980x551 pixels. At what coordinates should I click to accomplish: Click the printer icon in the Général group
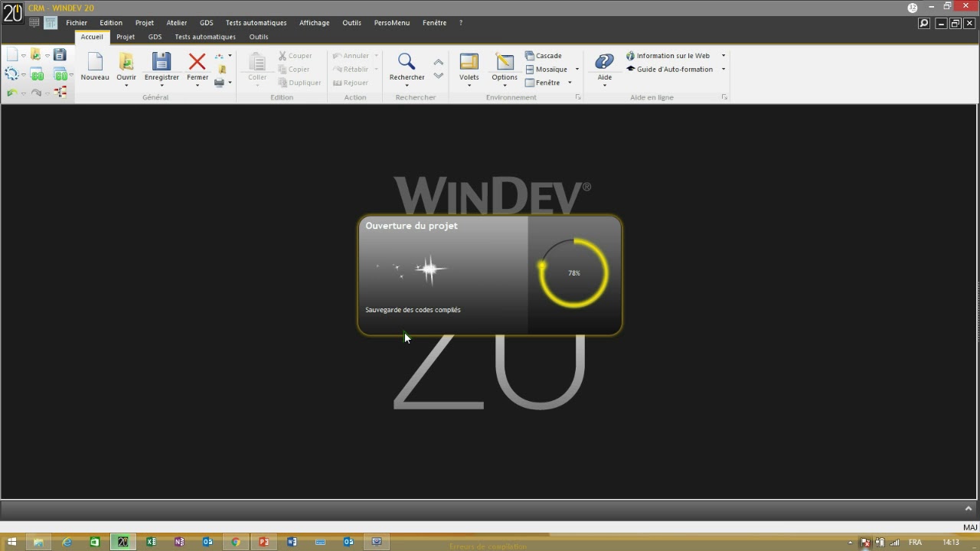[220, 83]
